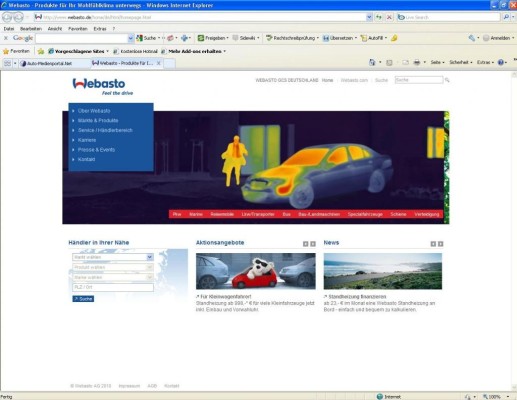The height and width of the screenshot is (400, 517).
Task: Click the Live Search input box
Action: pos(449,17)
